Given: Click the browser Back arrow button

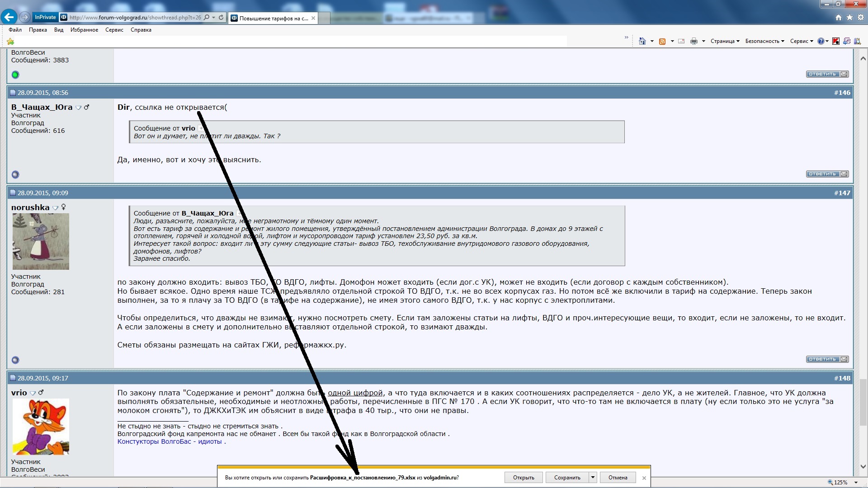Looking at the screenshot, I should 9,17.
